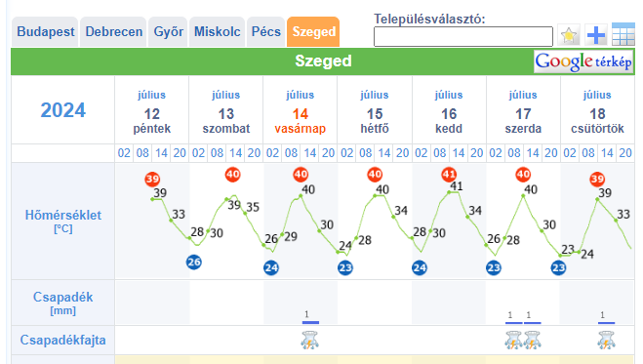Viewport: 643px width, 364px height.
Task: Click the Csapadékfajta row label
Action: (63, 340)
